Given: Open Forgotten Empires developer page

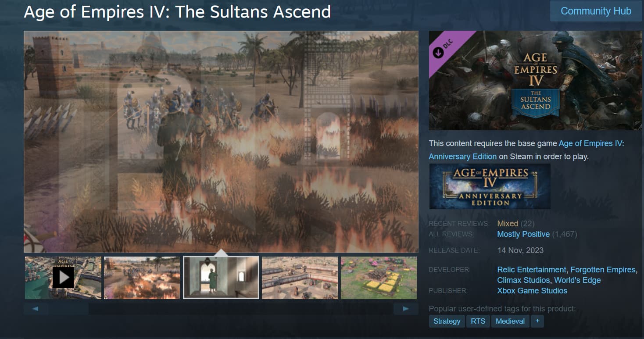Looking at the screenshot, I should coord(603,270).
